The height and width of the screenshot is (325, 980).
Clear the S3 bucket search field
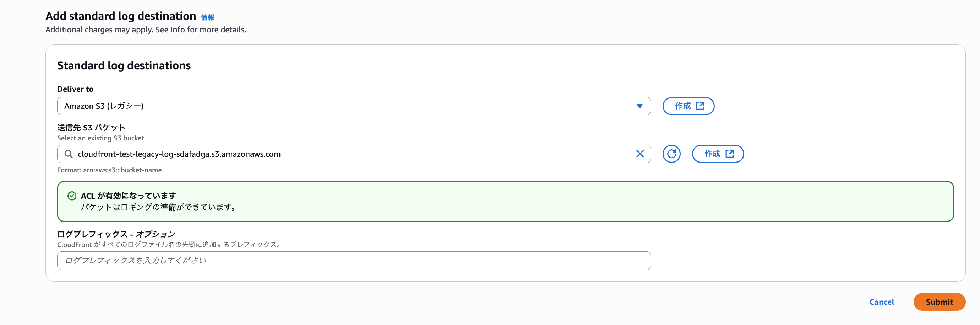[640, 154]
